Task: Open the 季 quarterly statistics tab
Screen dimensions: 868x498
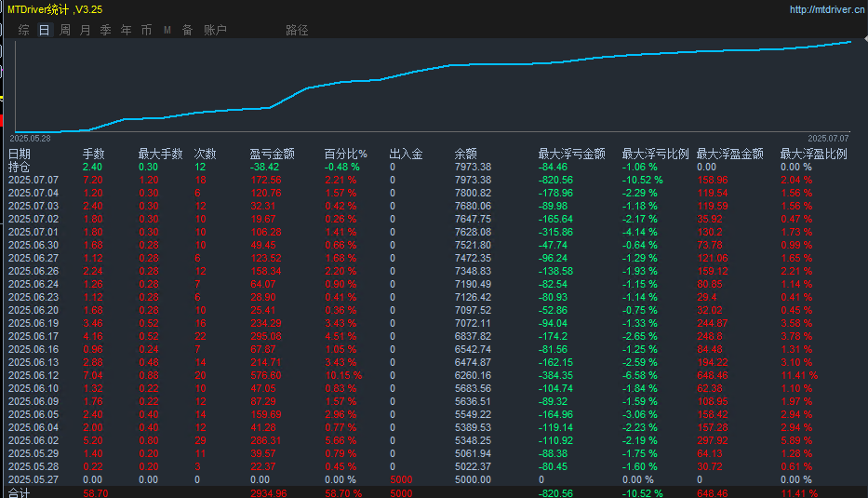Action: click(106, 30)
